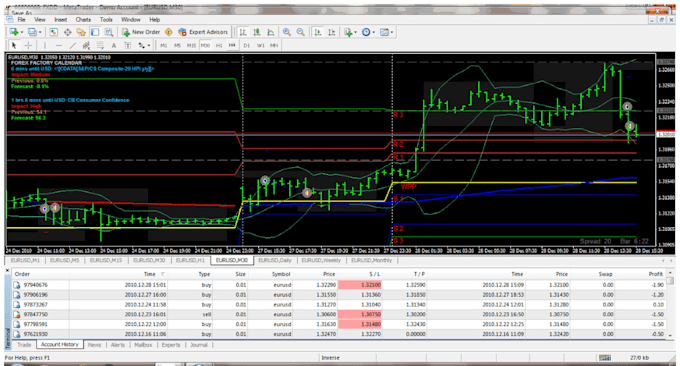Zoom in on the chart

[x=287, y=32]
